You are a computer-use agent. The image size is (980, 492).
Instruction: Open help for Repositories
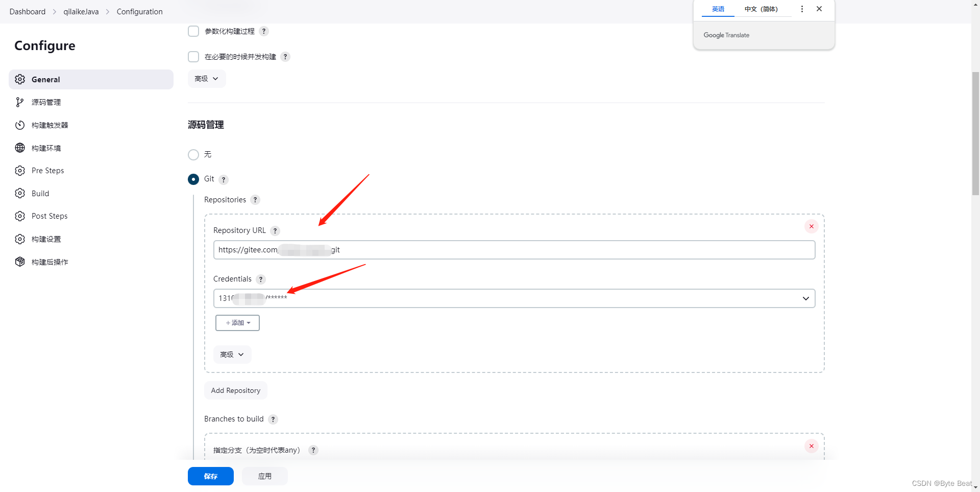(255, 200)
